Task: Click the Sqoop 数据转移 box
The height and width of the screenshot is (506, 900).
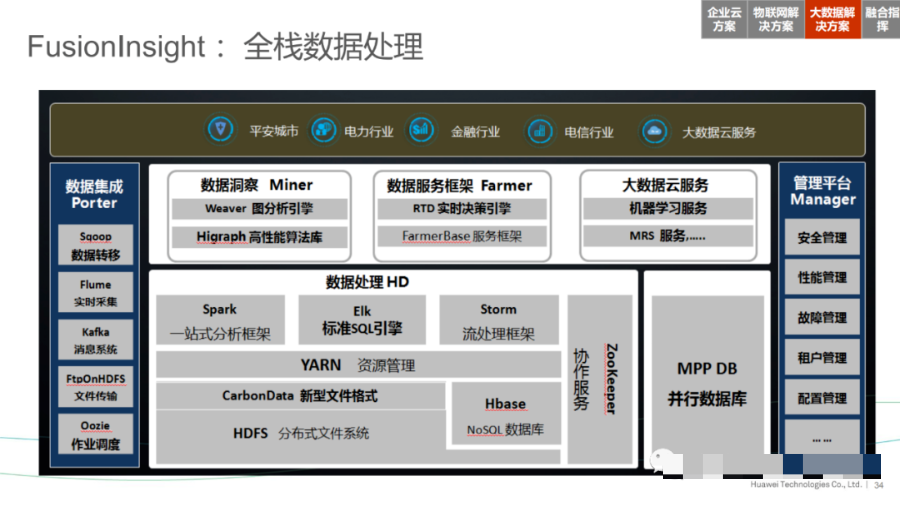Action: click(96, 246)
